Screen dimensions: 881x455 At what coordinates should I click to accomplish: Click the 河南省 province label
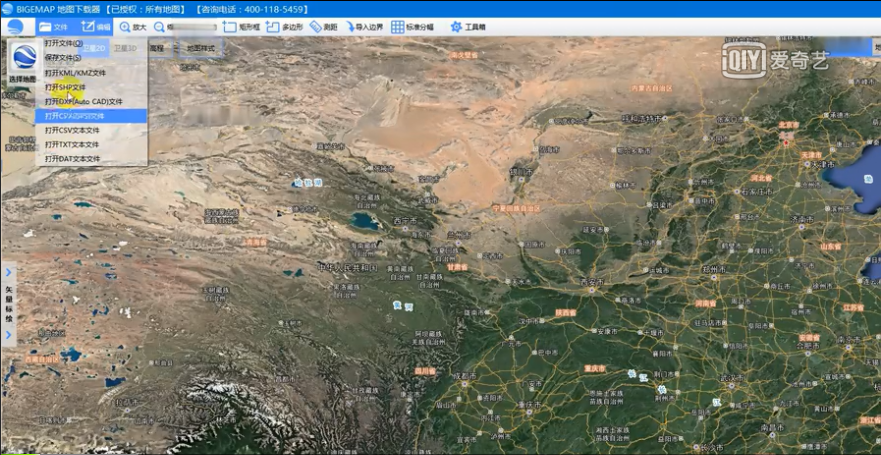[705, 303]
